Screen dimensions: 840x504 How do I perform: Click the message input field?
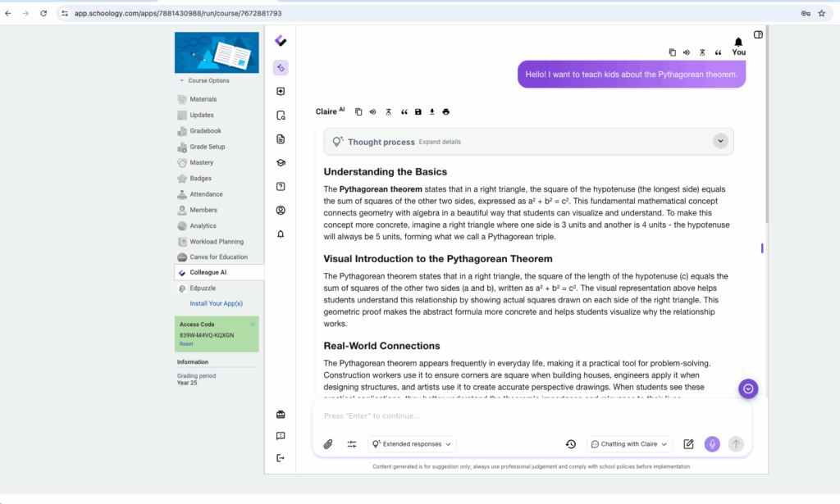(x=525, y=416)
